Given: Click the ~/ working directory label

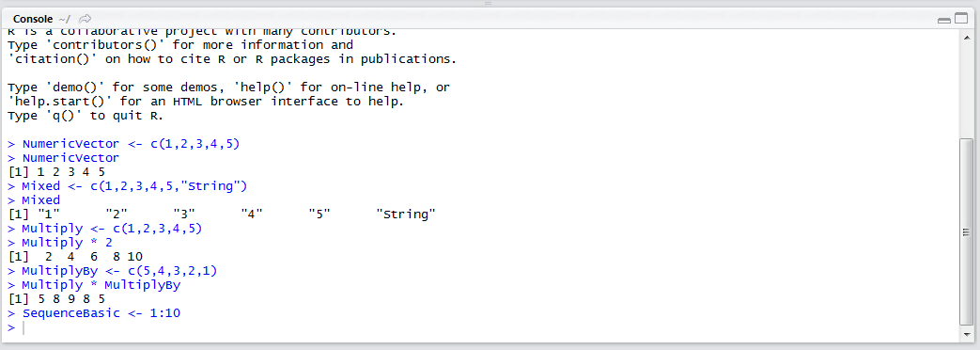Looking at the screenshot, I should click(65, 19).
